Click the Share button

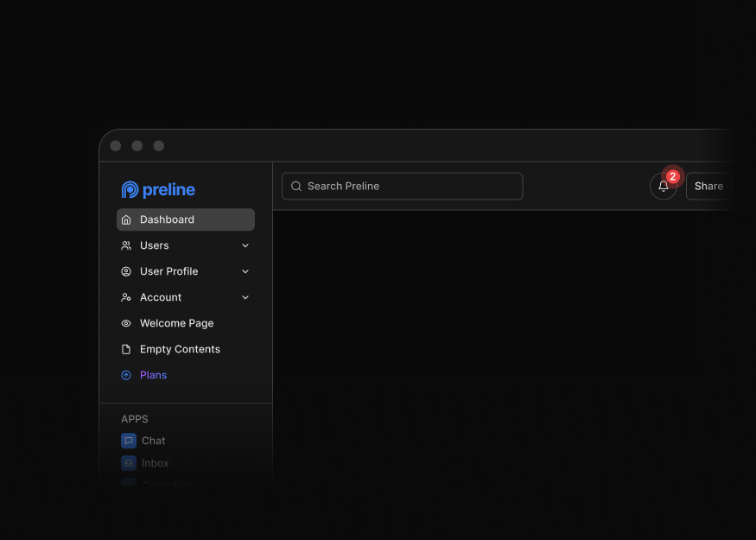click(x=708, y=186)
